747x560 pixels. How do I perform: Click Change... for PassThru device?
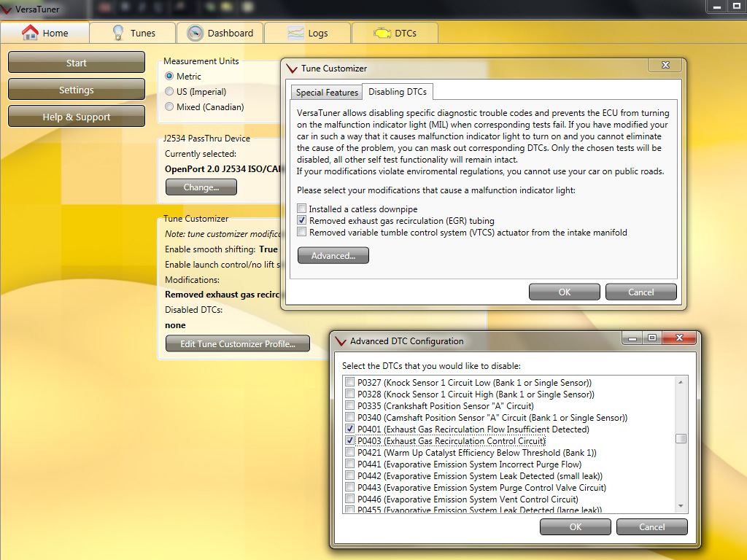(x=201, y=187)
